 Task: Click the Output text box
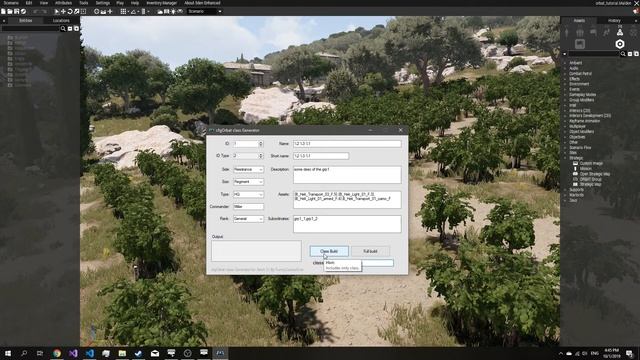click(256, 251)
